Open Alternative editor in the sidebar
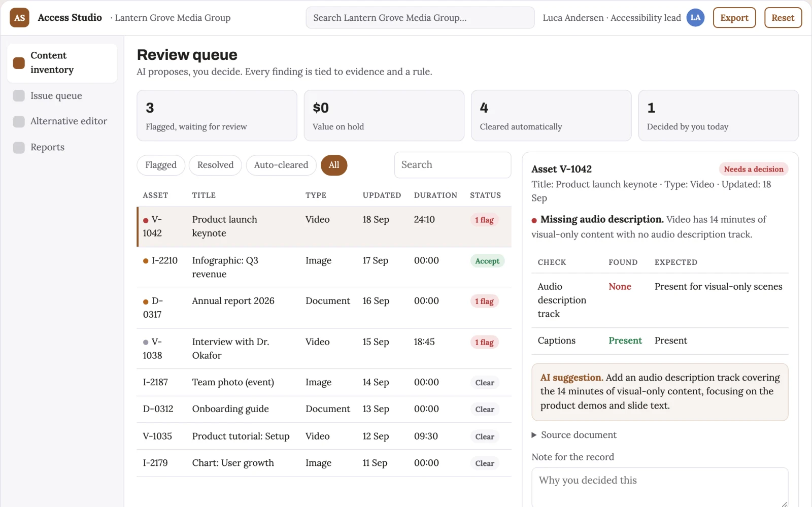 click(x=62, y=121)
